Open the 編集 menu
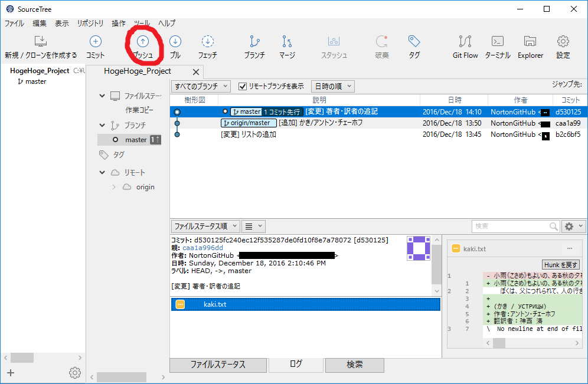Viewport: 588px width, 384px height. (x=40, y=23)
